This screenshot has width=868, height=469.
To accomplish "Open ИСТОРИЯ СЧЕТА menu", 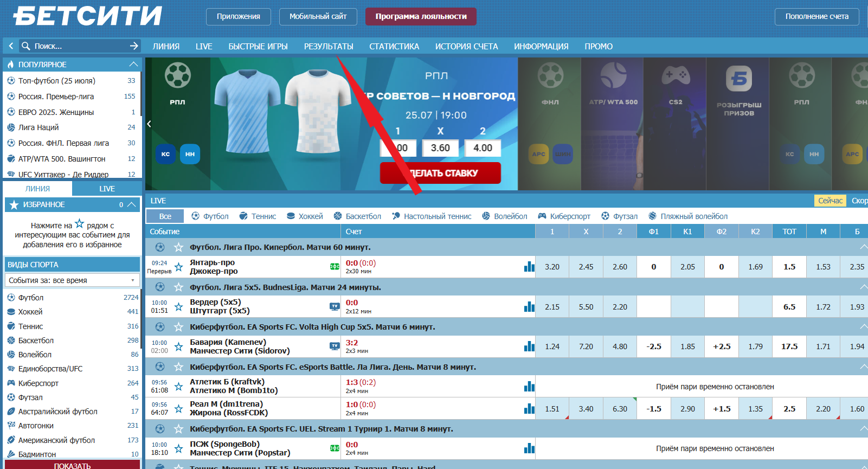I will [466, 47].
